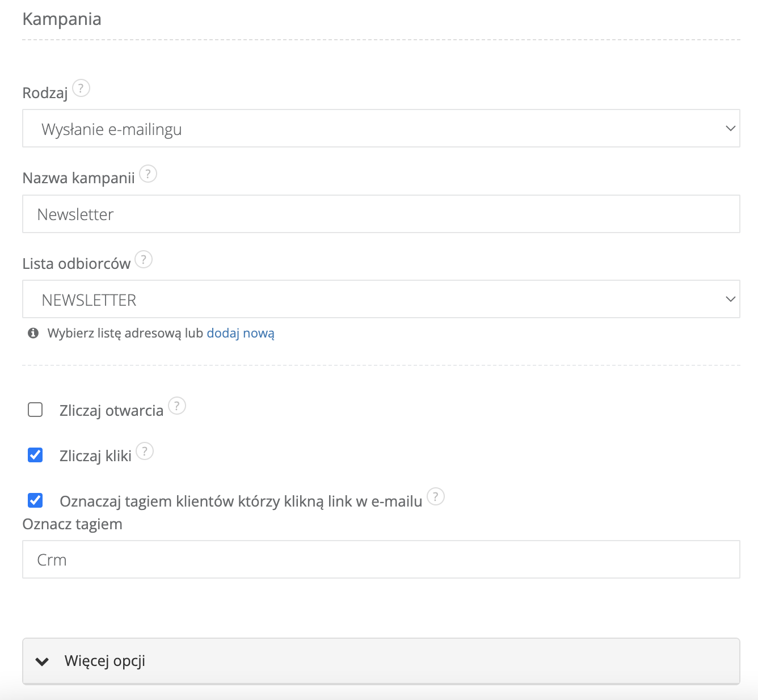Click the "Oznaczaj tagiem klientów" label text
758x700 pixels.
tap(241, 501)
